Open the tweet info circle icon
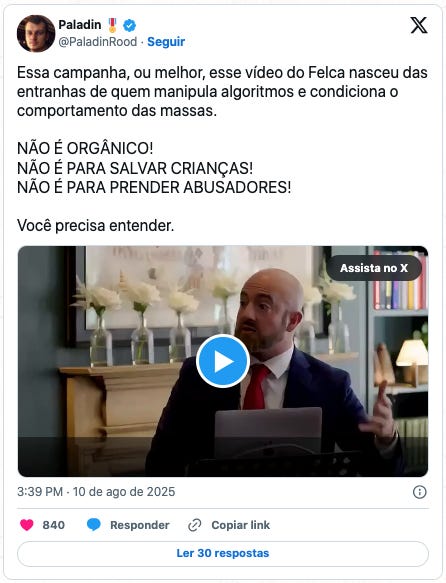Viewport: 446px width, 583px height. 420,492
